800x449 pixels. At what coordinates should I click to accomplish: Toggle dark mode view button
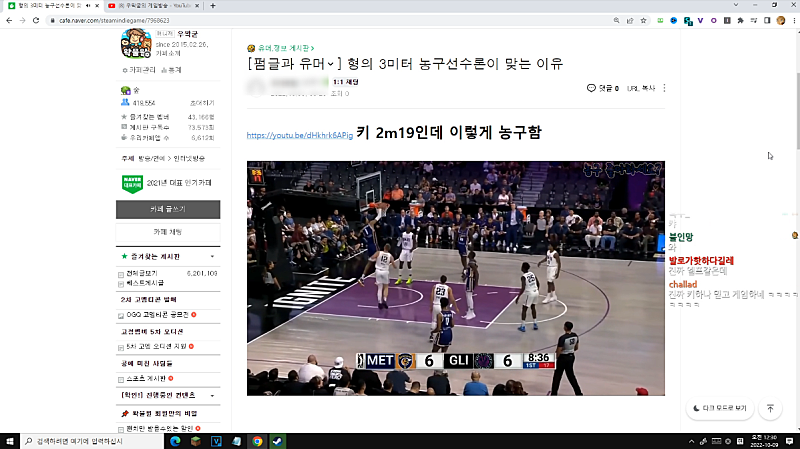[720, 408]
